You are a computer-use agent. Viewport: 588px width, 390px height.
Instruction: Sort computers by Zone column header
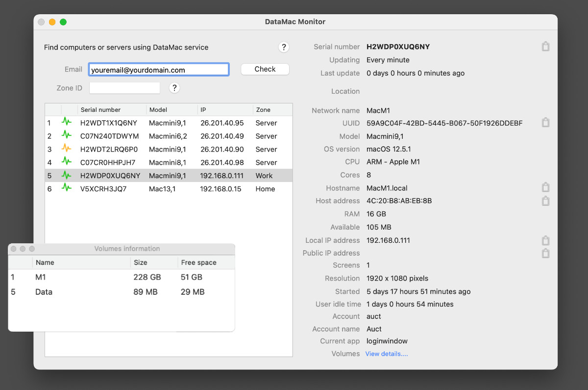273,110
